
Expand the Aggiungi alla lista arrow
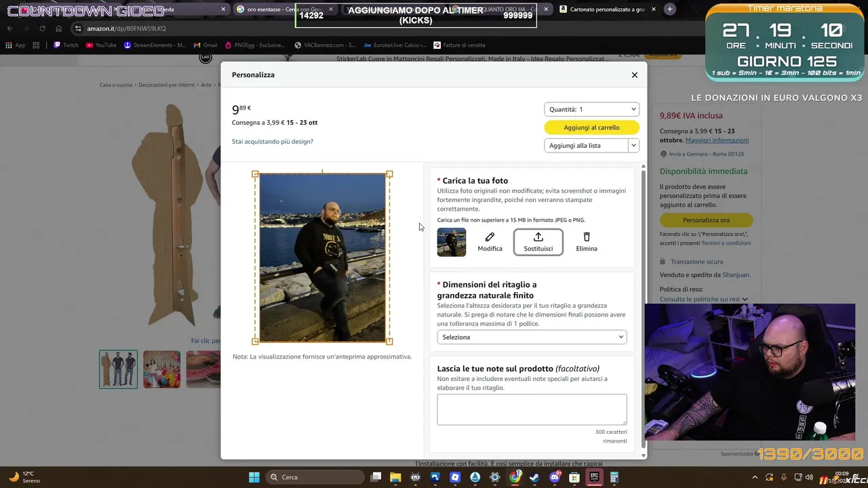tap(634, 145)
